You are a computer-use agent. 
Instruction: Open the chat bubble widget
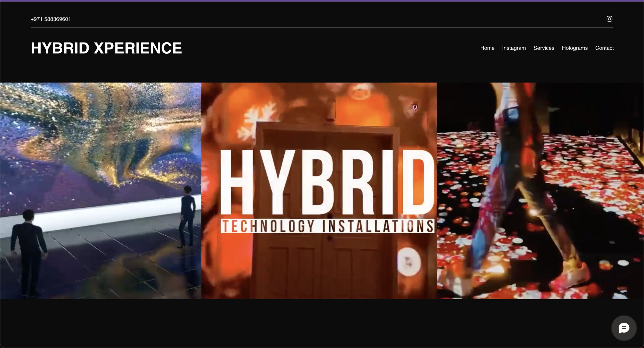coord(624,328)
